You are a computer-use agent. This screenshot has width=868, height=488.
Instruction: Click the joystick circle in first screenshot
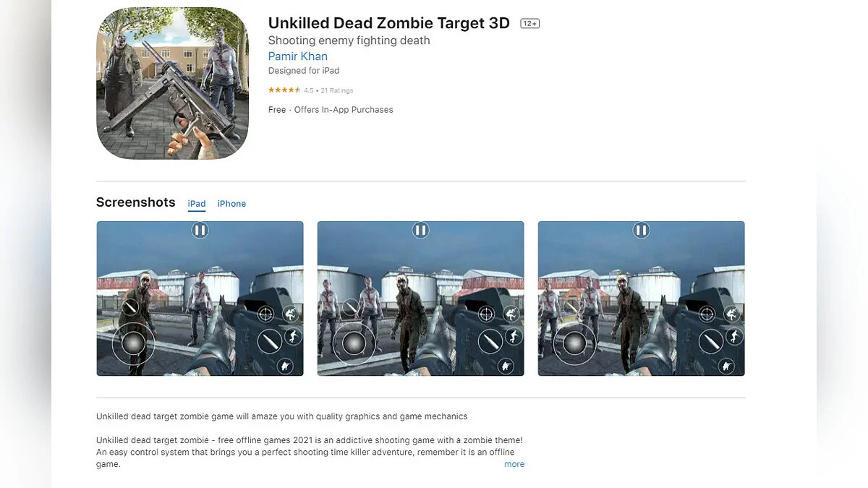pos(134,343)
